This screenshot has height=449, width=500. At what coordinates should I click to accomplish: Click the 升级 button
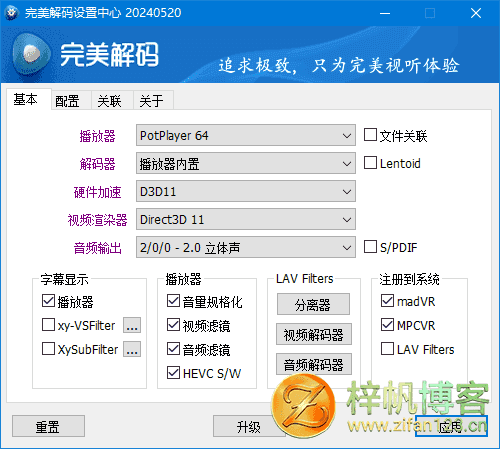(249, 426)
